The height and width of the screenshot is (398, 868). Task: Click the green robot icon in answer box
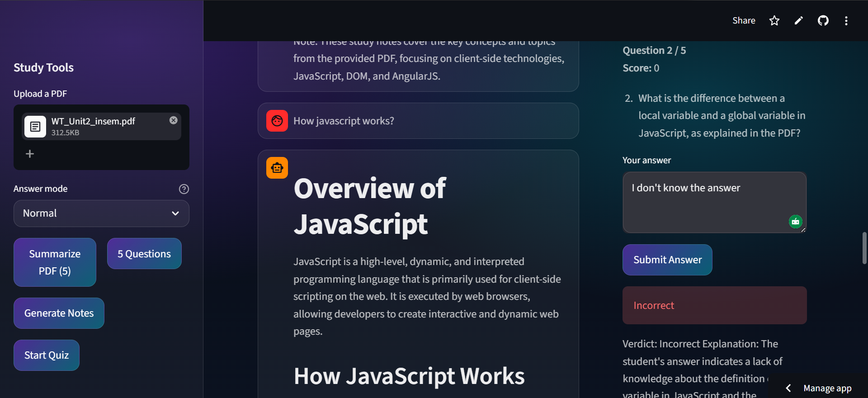point(796,222)
